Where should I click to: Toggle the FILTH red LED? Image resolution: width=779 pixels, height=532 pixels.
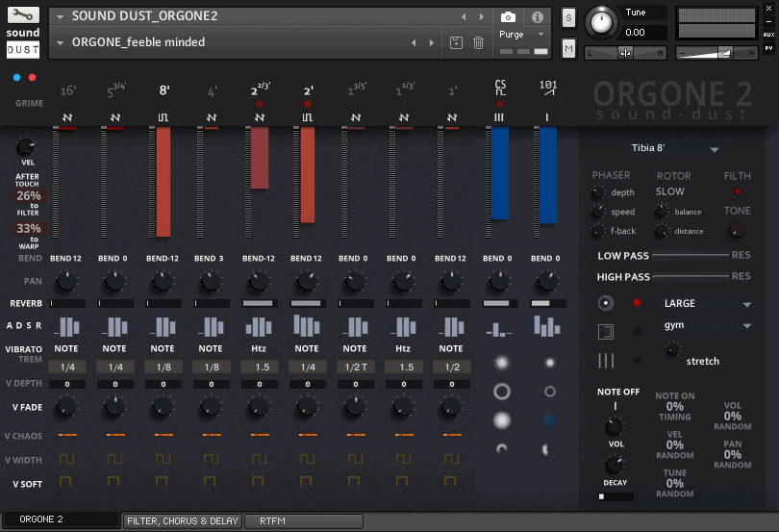point(738,191)
